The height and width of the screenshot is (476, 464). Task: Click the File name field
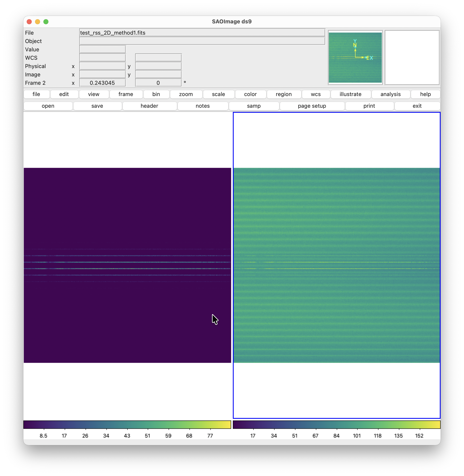(202, 33)
